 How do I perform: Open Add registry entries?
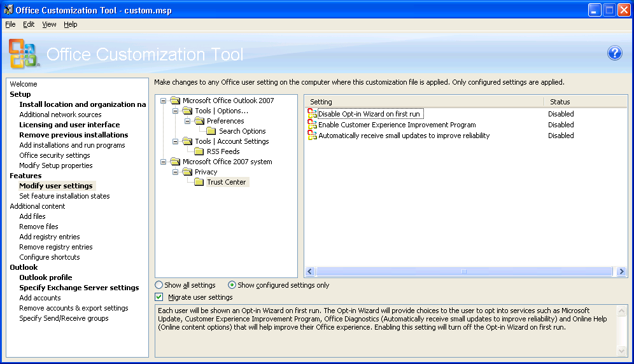point(49,237)
